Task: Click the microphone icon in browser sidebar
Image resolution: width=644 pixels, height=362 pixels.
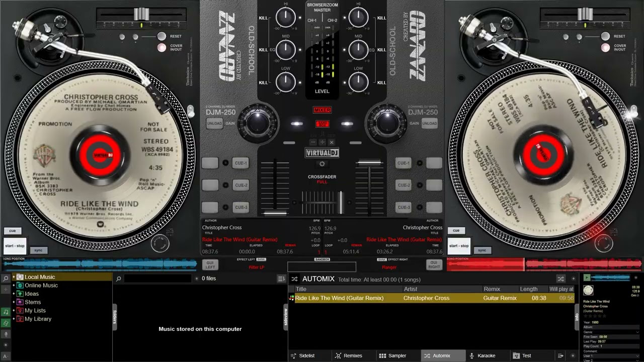Action: point(6,334)
